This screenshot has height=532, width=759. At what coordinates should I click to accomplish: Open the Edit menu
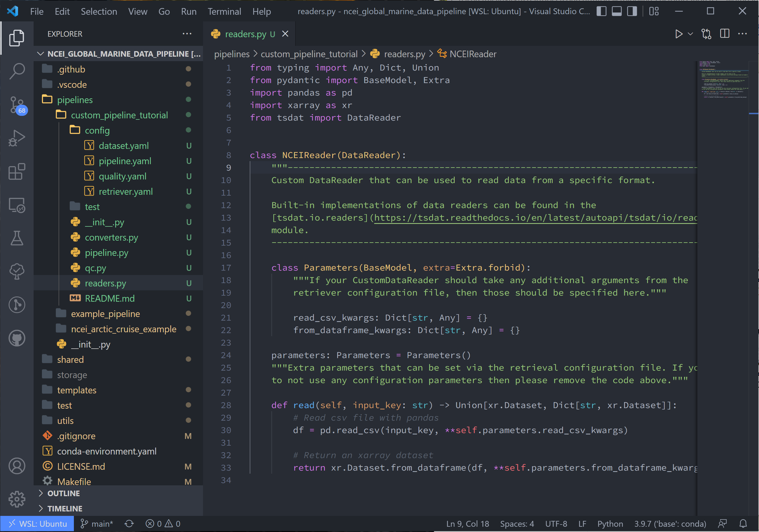(x=62, y=12)
